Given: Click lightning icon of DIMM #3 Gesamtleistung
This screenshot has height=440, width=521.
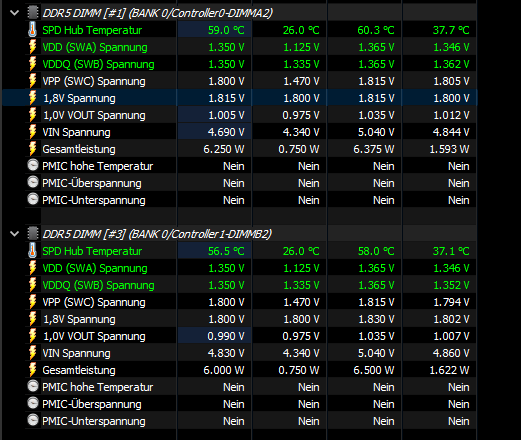Looking at the screenshot, I should pyautogui.click(x=33, y=370).
